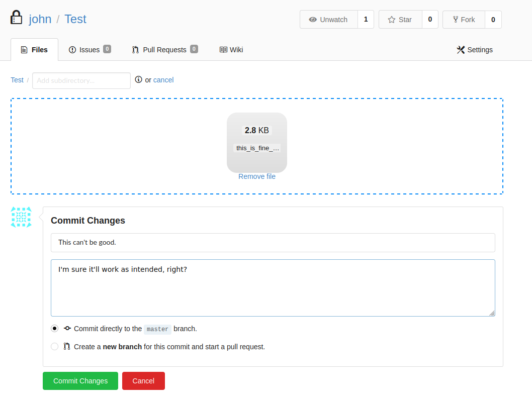This screenshot has height=404, width=532.
Task: Open the watchers count
Action: click(x=366, y=20)
